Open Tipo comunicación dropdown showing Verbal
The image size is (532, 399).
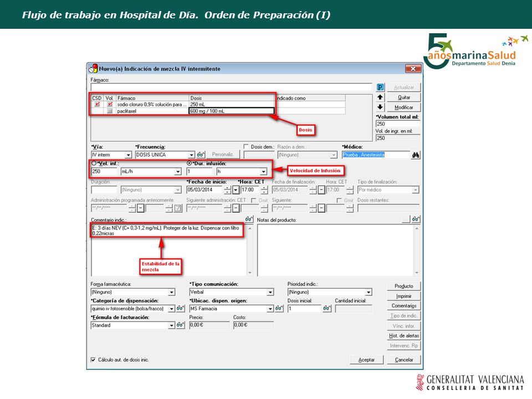coord(270,292)
